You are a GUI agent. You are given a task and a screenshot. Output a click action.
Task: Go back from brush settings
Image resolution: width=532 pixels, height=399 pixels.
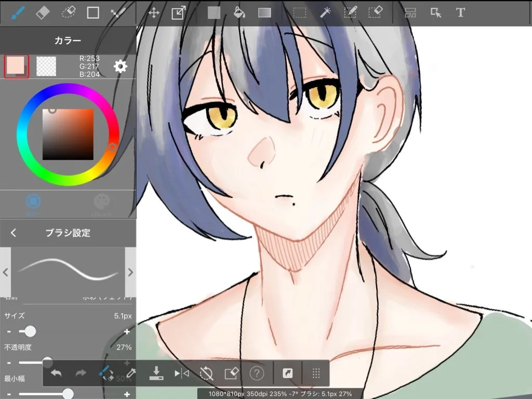click(x=13, y=233)
